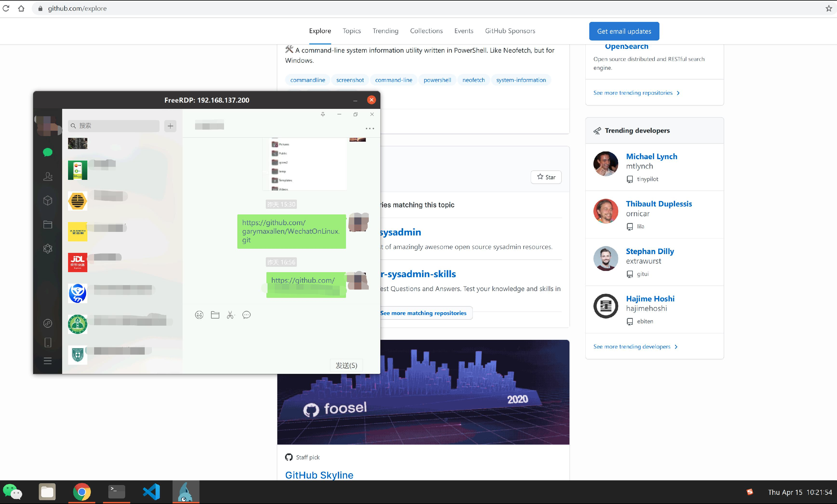Star the repository with Star button

coord(546,177)
